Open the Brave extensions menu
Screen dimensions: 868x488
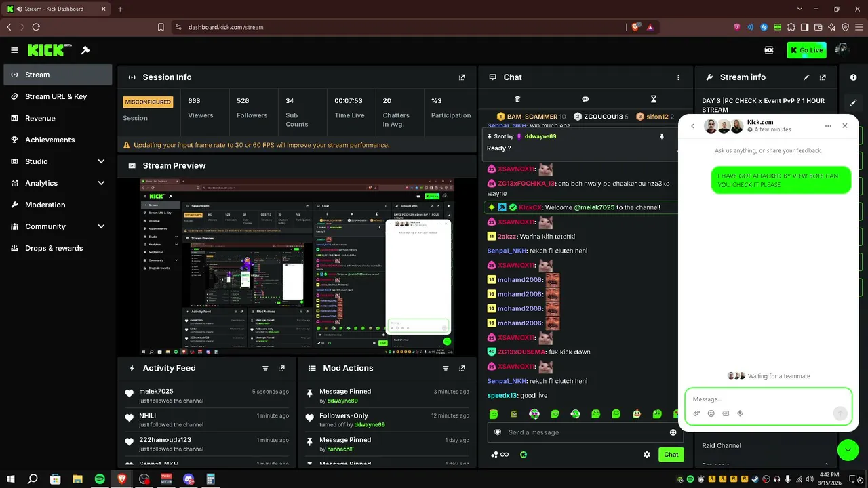tap(791, 27)
